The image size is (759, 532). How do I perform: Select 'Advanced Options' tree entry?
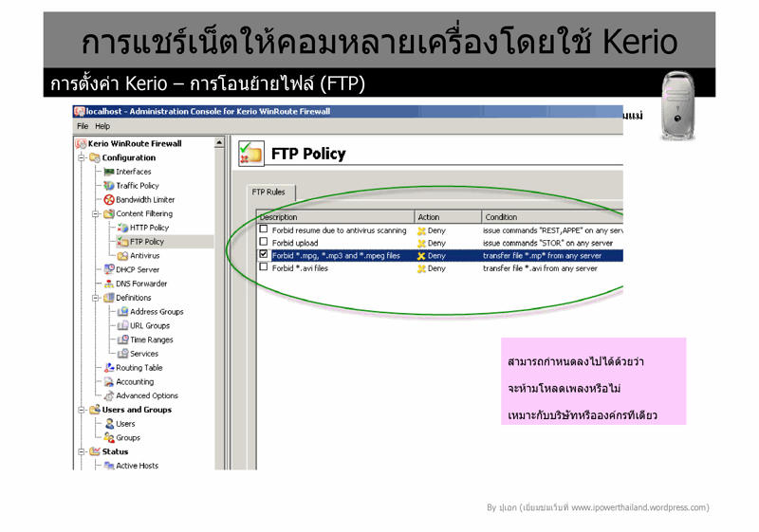(x=147, y=396)
